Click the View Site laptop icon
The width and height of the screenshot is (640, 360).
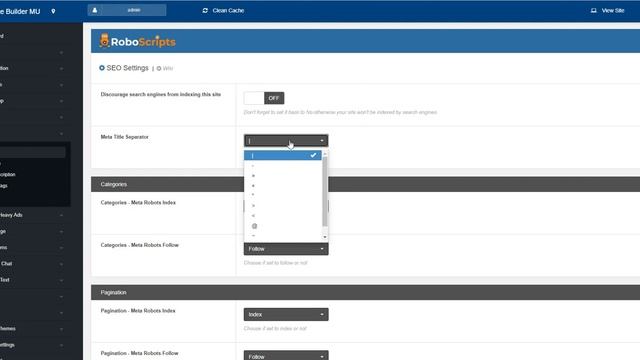tap(593, 11)
